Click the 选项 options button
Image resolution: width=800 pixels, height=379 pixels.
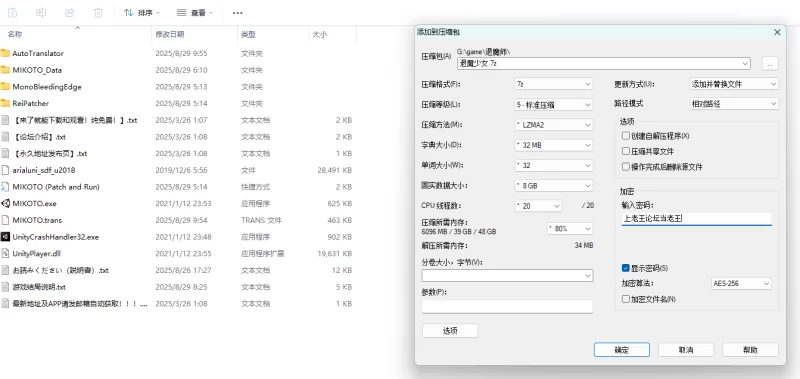[x=450, y=331]
